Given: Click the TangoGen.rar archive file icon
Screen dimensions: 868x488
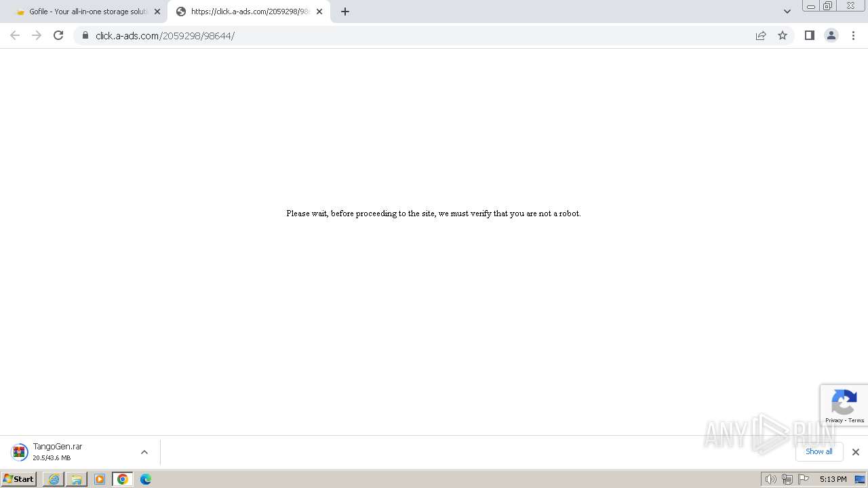Looking at the screenshot, I should point(20,452).
